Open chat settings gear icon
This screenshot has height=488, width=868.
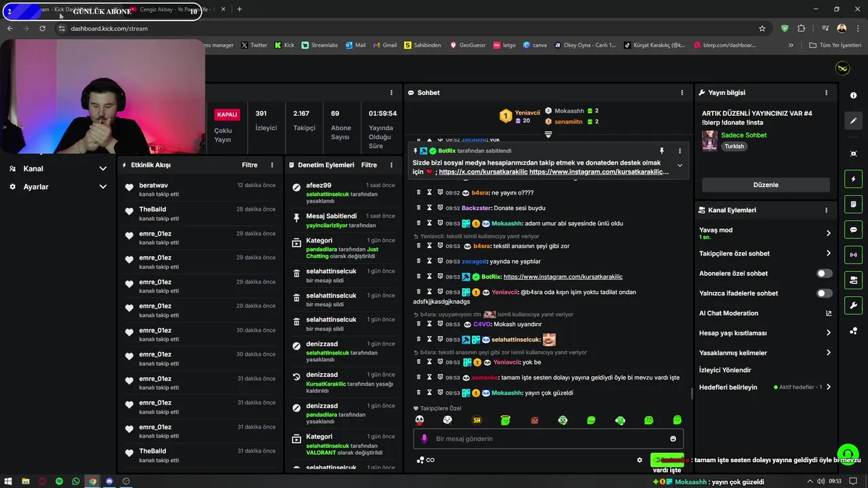(639, 460)
